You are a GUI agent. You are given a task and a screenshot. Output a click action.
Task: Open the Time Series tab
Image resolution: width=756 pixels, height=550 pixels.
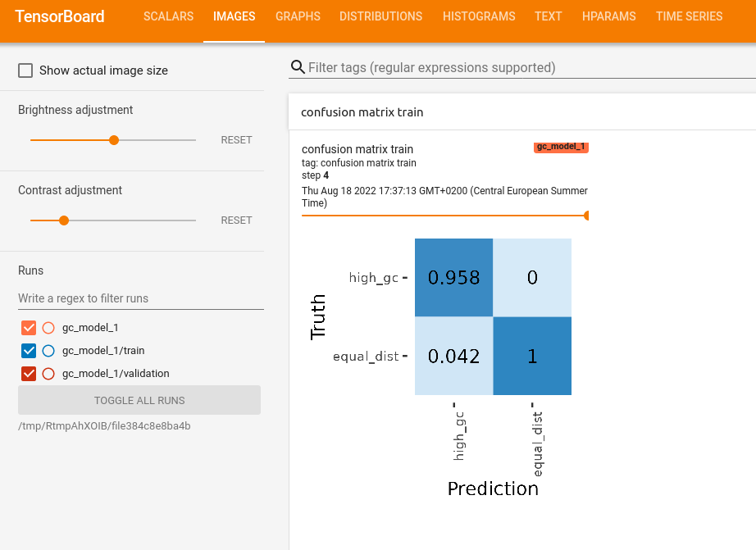click(689, 16)
